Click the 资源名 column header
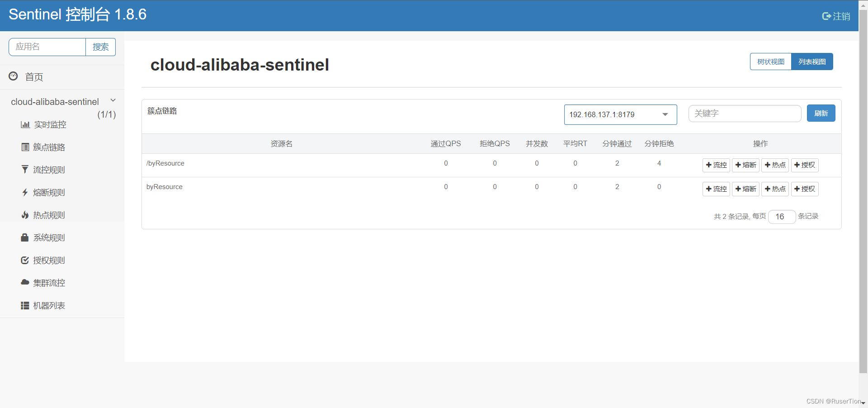Image resolution: width=868 pixels, height=408 pixels. pyautogui.click(x=282, y=144)
